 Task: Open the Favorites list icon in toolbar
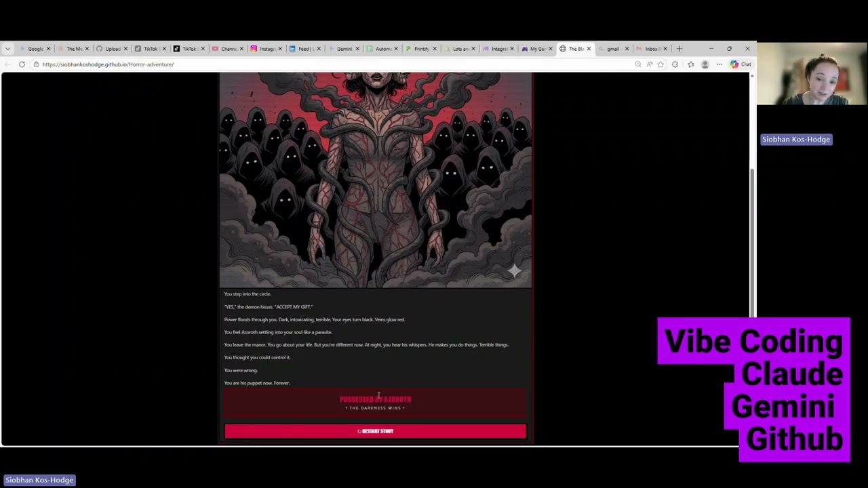click(x=690, y=64)
